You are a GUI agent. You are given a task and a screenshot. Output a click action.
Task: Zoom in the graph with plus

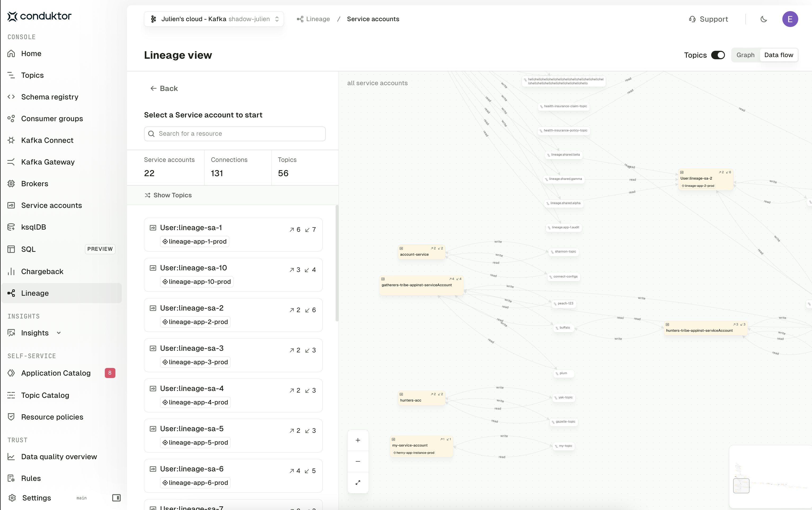pyautogui.click(x=358, y=440)
